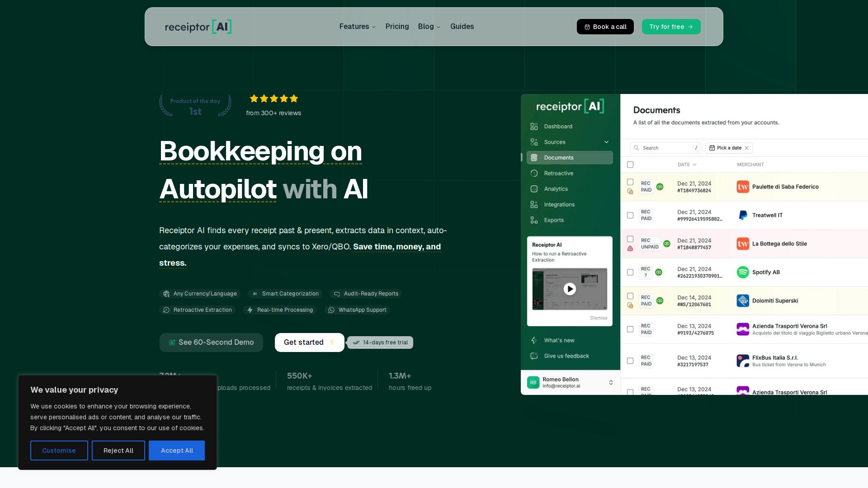Open the Dashboard in the sidebar
Screen dimensions: 868x488
(x=558, y=127)
